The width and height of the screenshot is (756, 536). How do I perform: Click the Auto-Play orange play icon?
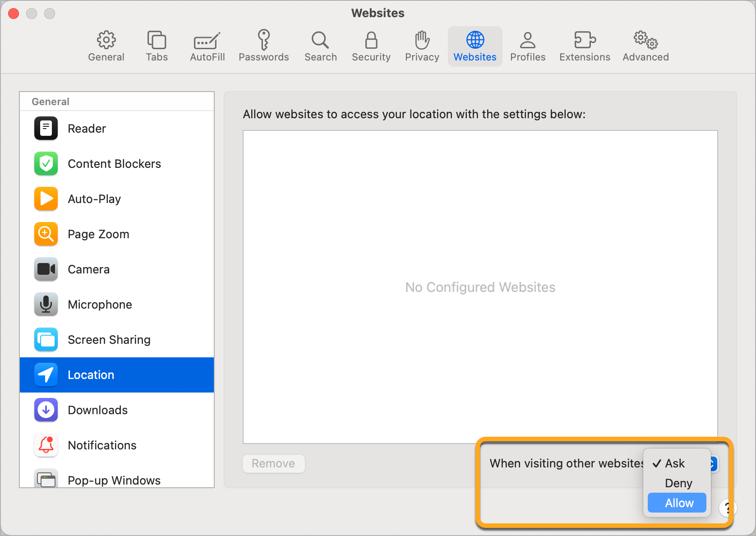(x=46, y=199)
